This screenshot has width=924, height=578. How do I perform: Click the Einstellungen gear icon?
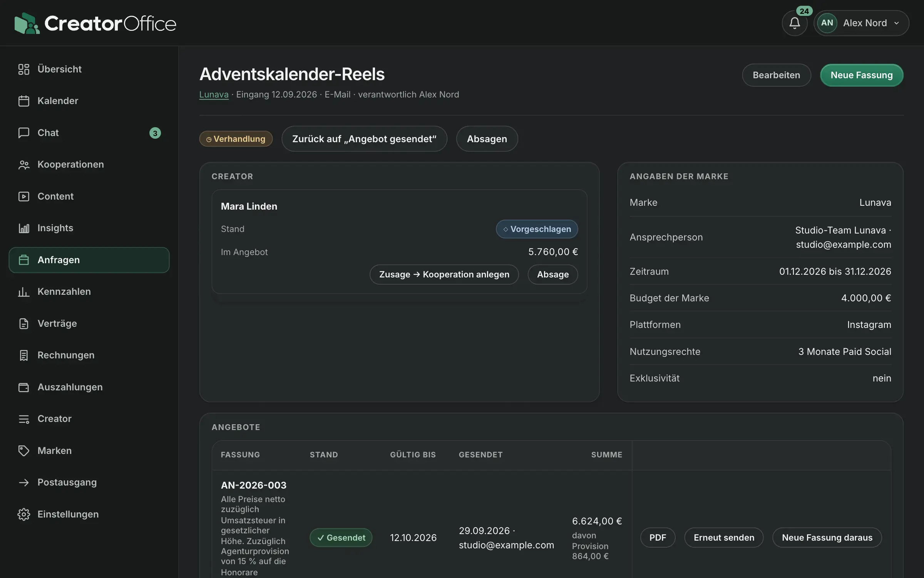24,514
